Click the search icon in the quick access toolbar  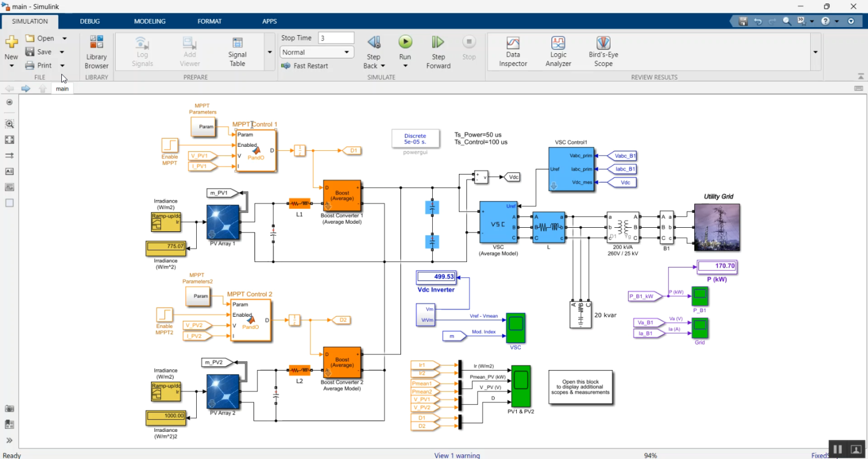(x=787, y=21)
